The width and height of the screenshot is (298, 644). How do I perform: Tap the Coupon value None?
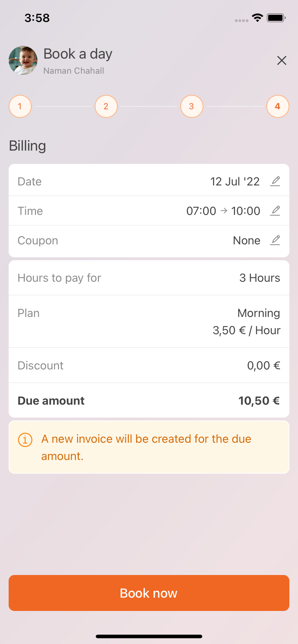(247, 240)
